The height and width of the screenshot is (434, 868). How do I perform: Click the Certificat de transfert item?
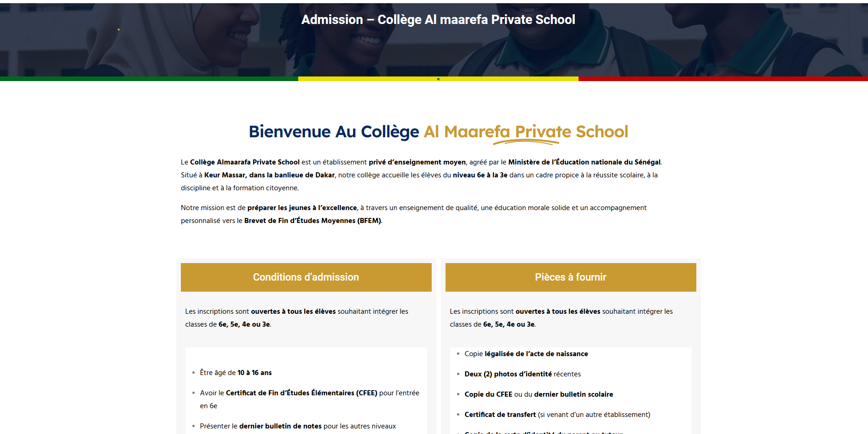pyautogui.click(x=557, y=415)
